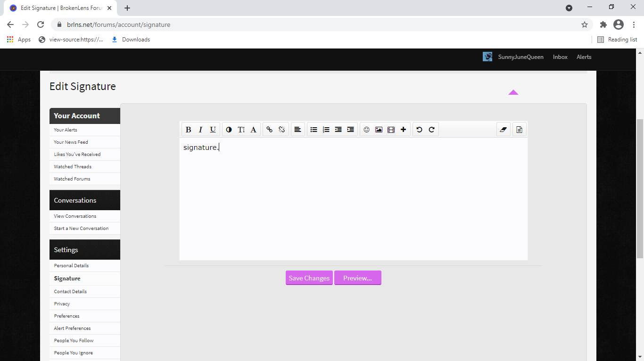This screenshot has height=361, width=644.
Task: Go to Your Alerts
Action: coord(85,130)
